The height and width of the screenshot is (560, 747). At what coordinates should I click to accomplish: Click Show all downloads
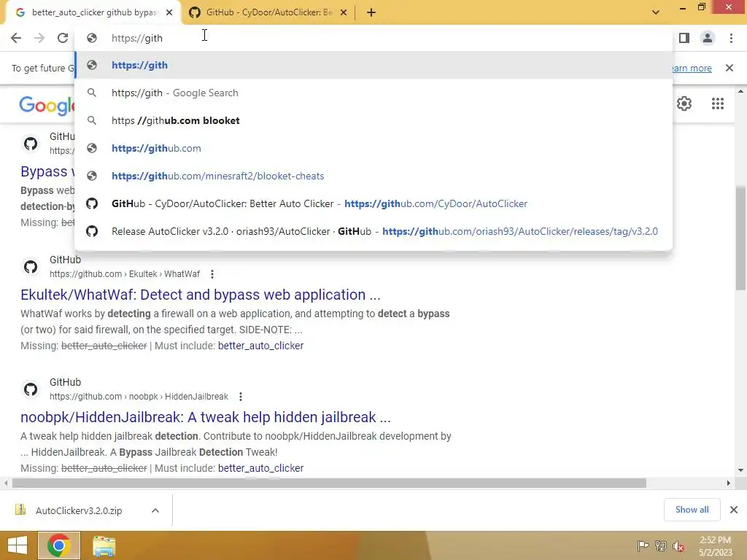[x=692, y=510]
